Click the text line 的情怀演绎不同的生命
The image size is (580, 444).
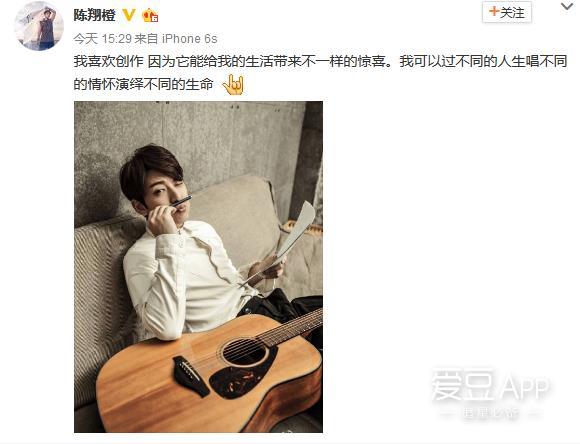[x=143, y=85]
